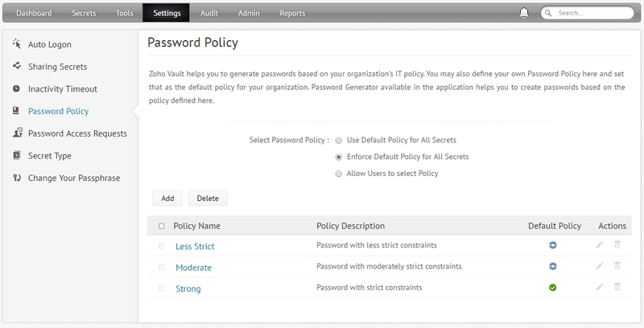The height and width of the screenshot is (328, 644).
Task: Click the trash icon for Moderate policy
Action: tap(617, 266)
